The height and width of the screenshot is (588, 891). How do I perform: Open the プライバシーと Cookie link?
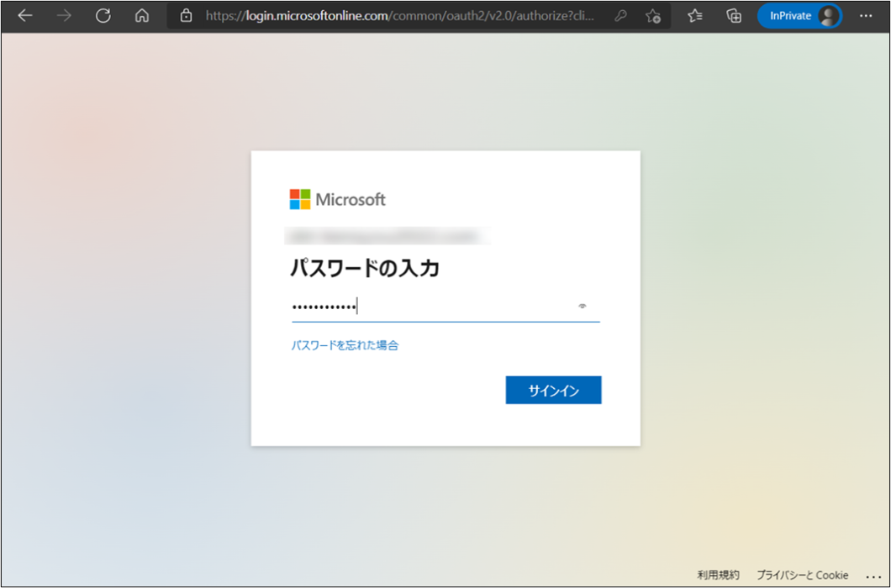pyautogui.click(x=803, y=575)
